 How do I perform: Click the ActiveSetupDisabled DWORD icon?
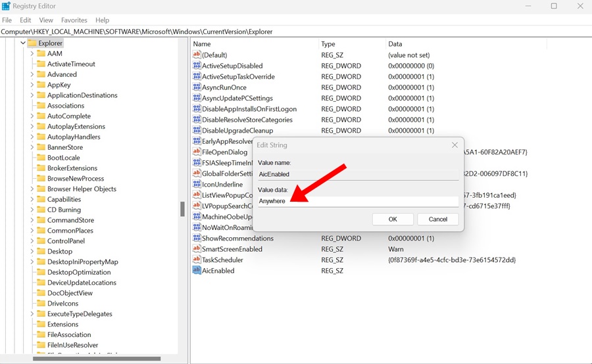[197, 66]
